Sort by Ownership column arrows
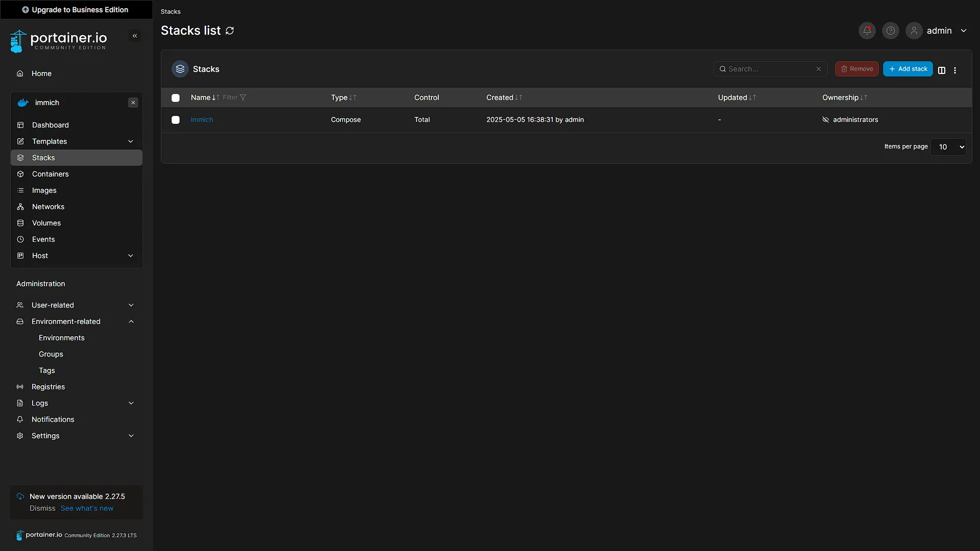The height and width of the screenshot is (551, 980). click(x=864, y=97)
